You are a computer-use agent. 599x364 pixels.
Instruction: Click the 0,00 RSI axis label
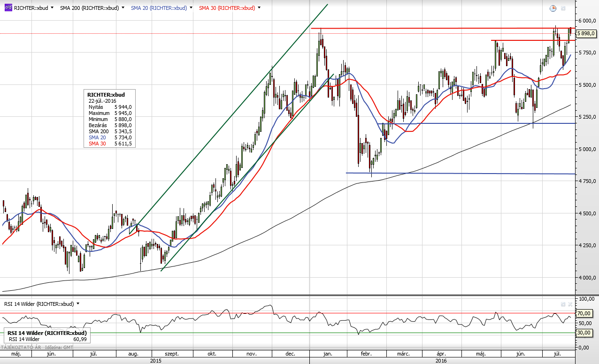[x=585, y=348]
